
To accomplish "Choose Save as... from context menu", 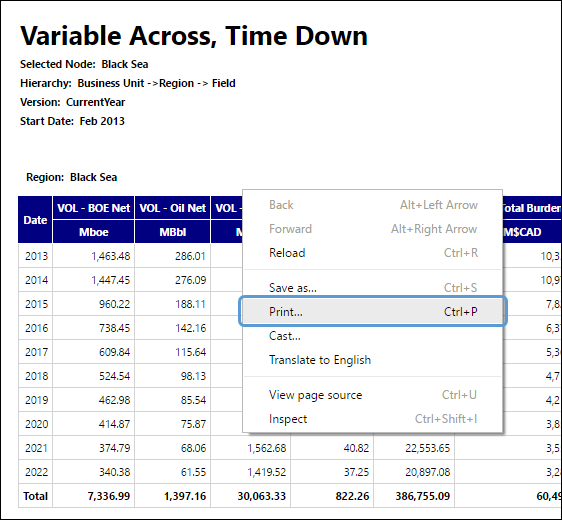I will pyautogui.click(x=373, y=287).
